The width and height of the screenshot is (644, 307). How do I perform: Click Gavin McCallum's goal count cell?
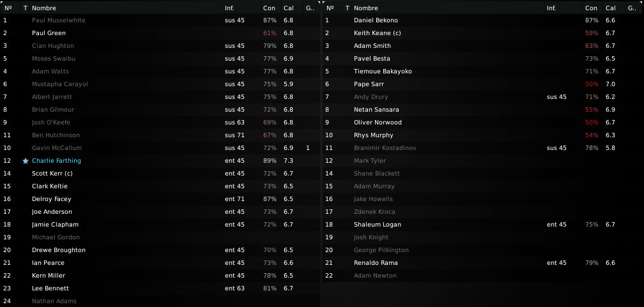(309, 147)
